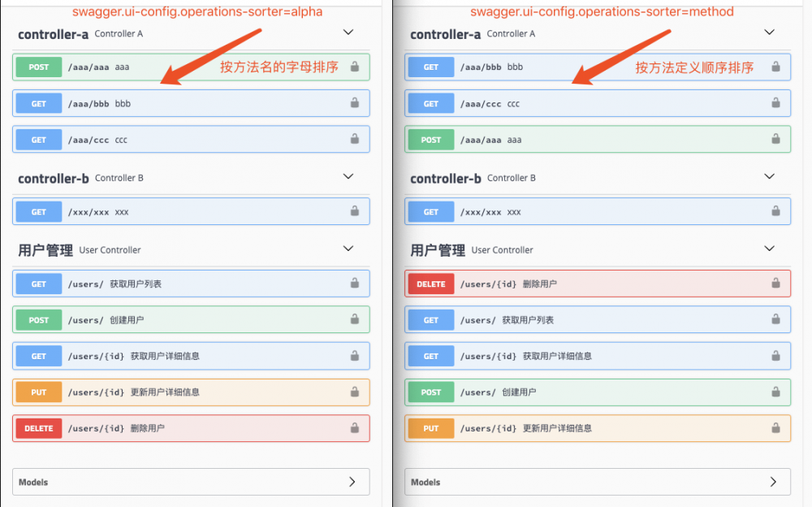Click the lock icon on POST /users/ create user
Screen dimensions: 812x507
tap(355, 319)
